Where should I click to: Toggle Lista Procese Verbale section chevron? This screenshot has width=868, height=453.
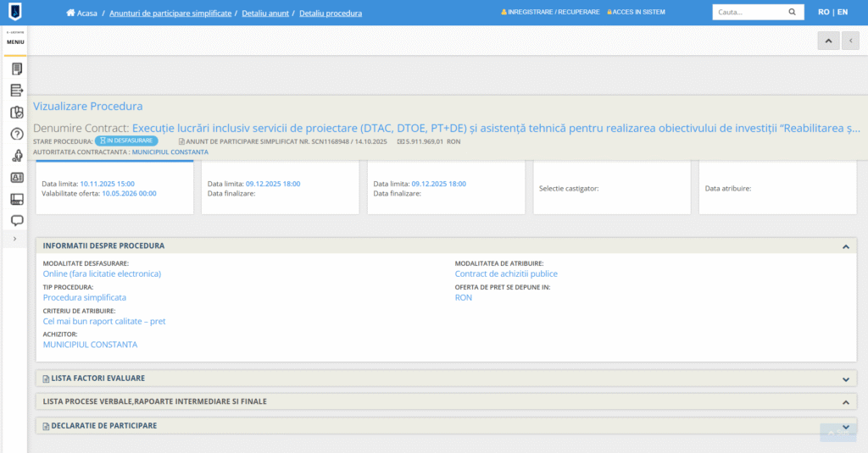[845, 402]
